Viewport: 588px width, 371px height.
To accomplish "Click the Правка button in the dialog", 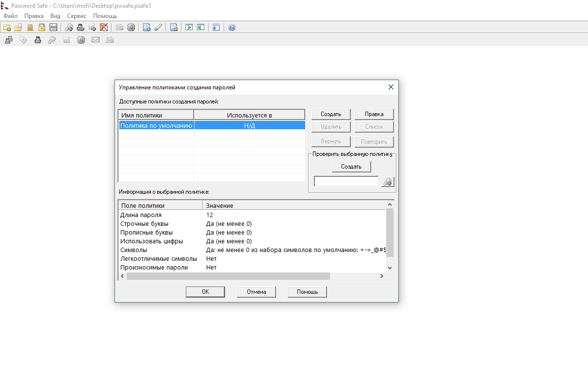I will coord(374,114).
